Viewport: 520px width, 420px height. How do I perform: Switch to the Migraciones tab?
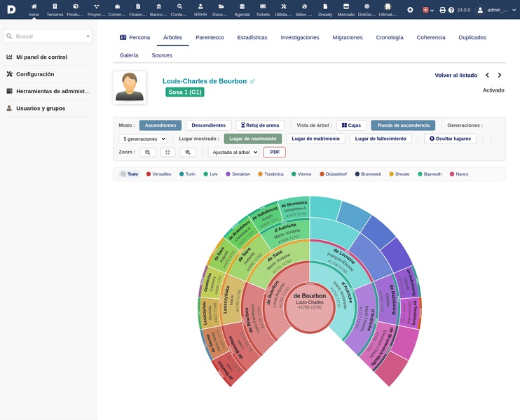(348, 37)
